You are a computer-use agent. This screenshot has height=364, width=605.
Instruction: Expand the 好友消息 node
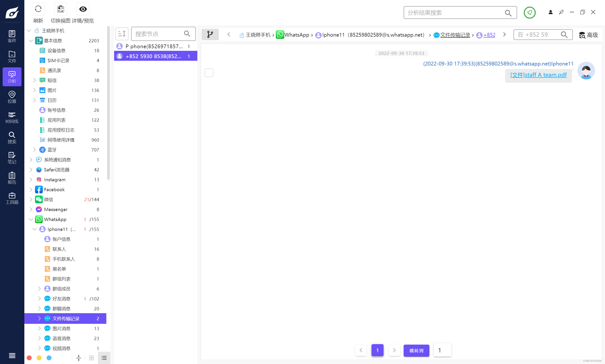(x=39, y=299)
